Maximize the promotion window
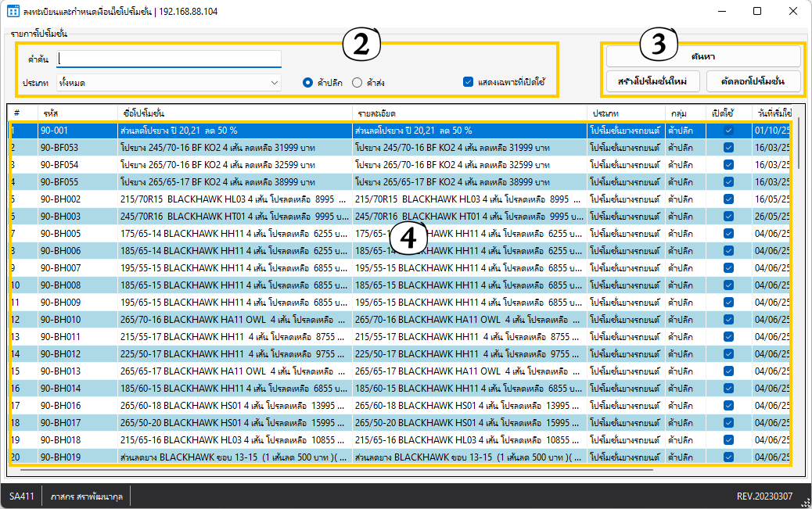Viewport: 812px width, 509px height. (757, 12)
